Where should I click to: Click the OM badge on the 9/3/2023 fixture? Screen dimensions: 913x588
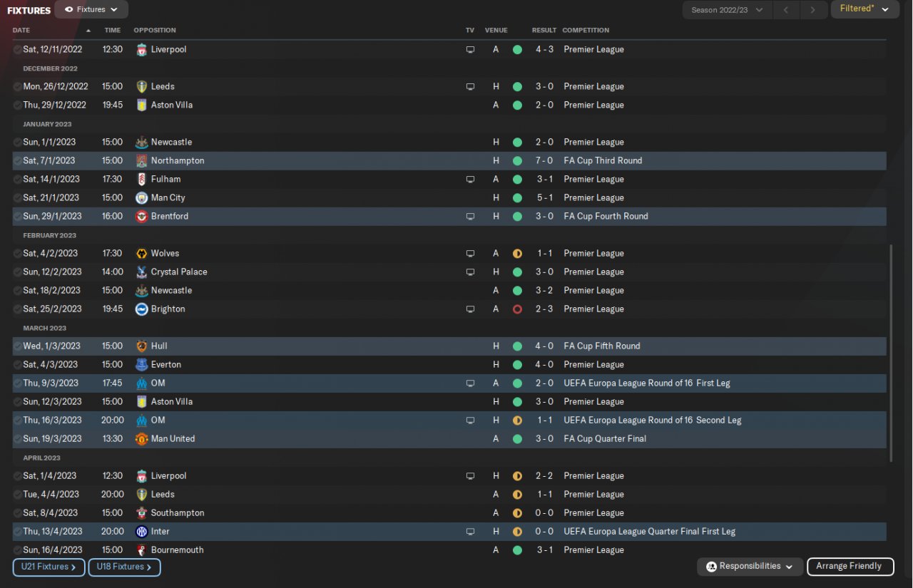pyautogui.click(x=141, y=383)
